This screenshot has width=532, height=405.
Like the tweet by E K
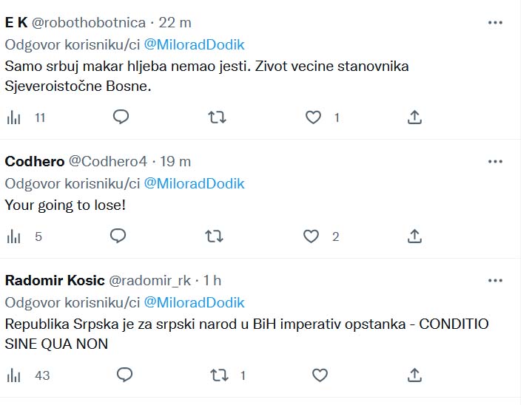point(314,117)
